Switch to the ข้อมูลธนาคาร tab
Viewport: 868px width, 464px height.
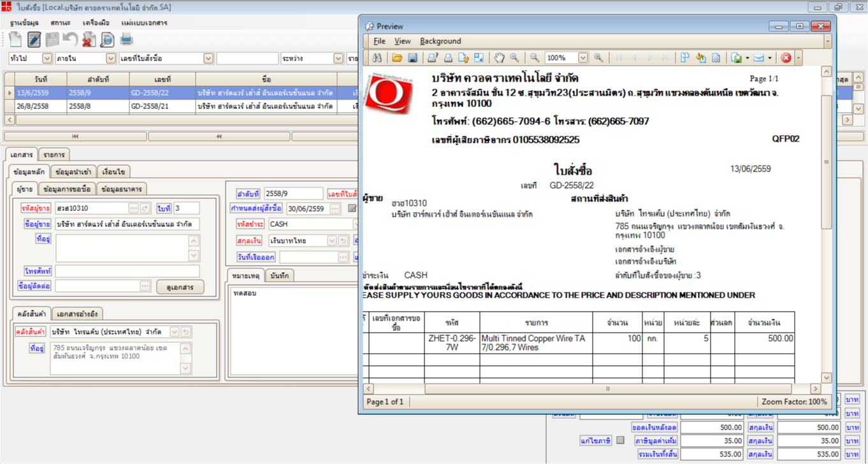tap(122, 189)
